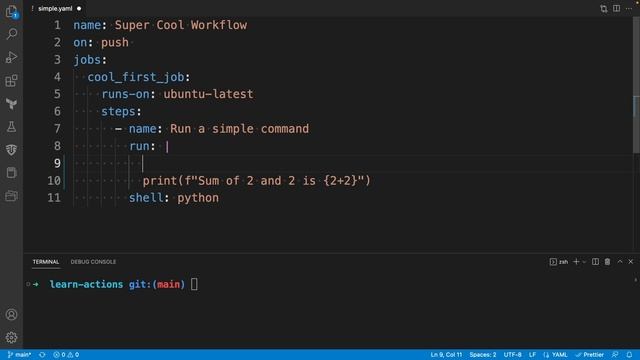
Task: Open the stacked folders project manager icon
Action: pos(11,196)
